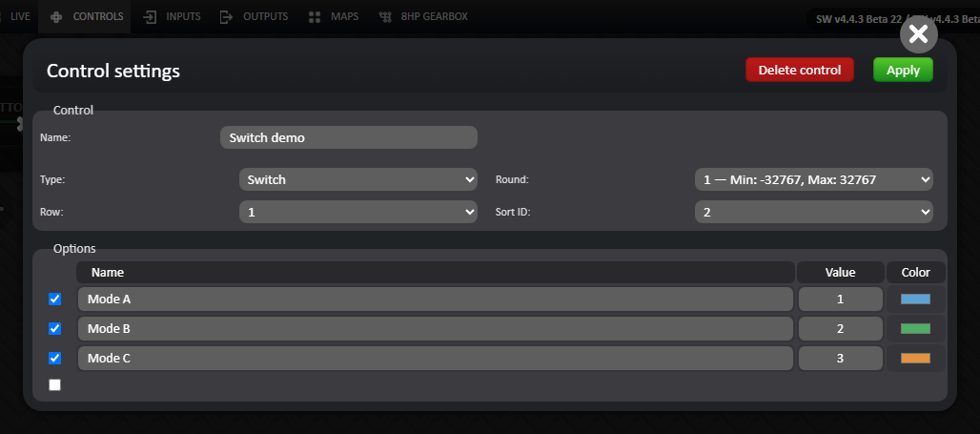This screenshot has width=980, height=434.
Task: Open the MAPS tab
Action: [333, 17]
